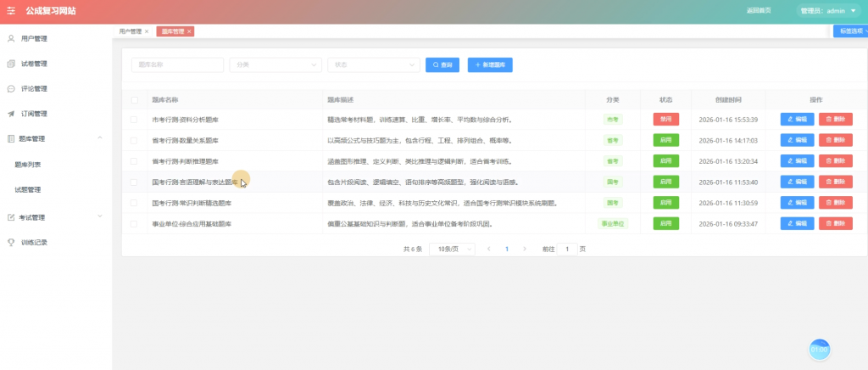Delete the 省考行测-数量关系题库 row
Screen dimensions: 868x370
point(835,140)
